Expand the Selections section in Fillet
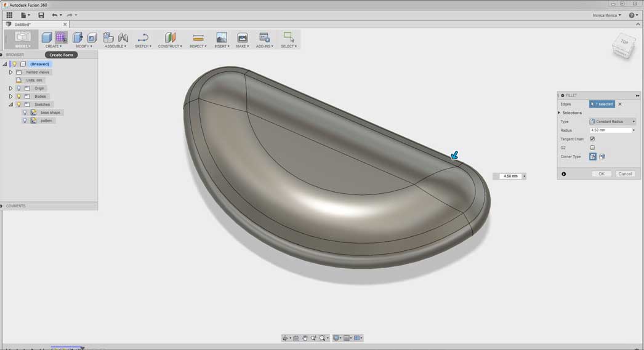This screenshot has width=644, height=350. (559, 113)
